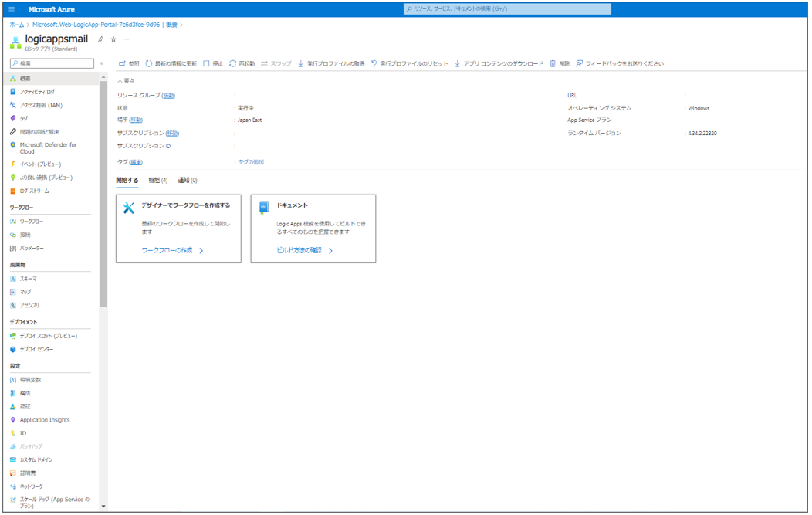The height and width of the screenshot is (515, 812).
Task: Download app content via アプリ コンテンツのダウンロード
Action: pos(499,64)
